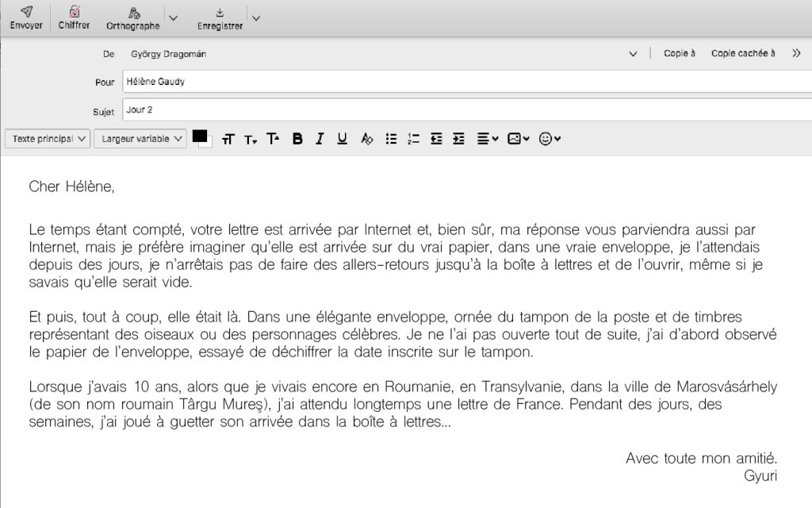Open the Largeur variable font menu
This screenshot has width=812, height=508.
click(140, 139)
